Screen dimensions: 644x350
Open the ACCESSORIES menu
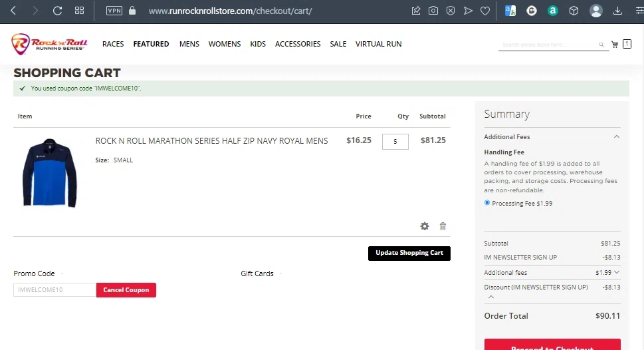(298, 44)
